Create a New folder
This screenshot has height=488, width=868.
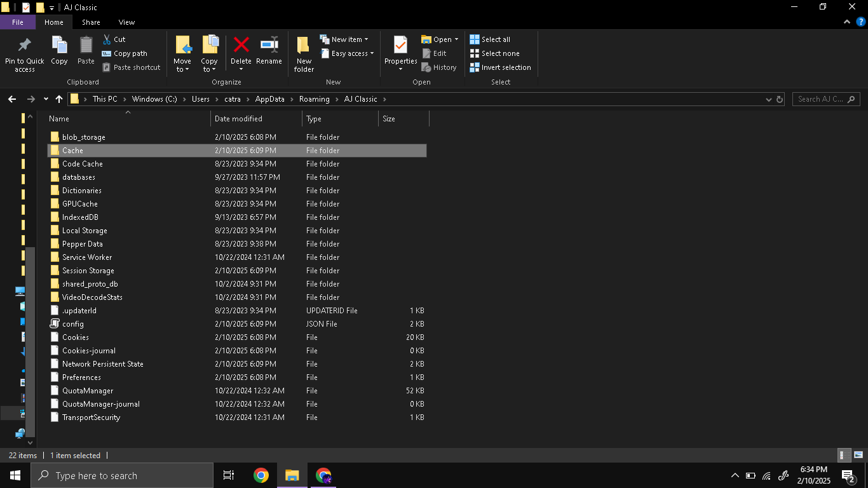click(304, 54)
